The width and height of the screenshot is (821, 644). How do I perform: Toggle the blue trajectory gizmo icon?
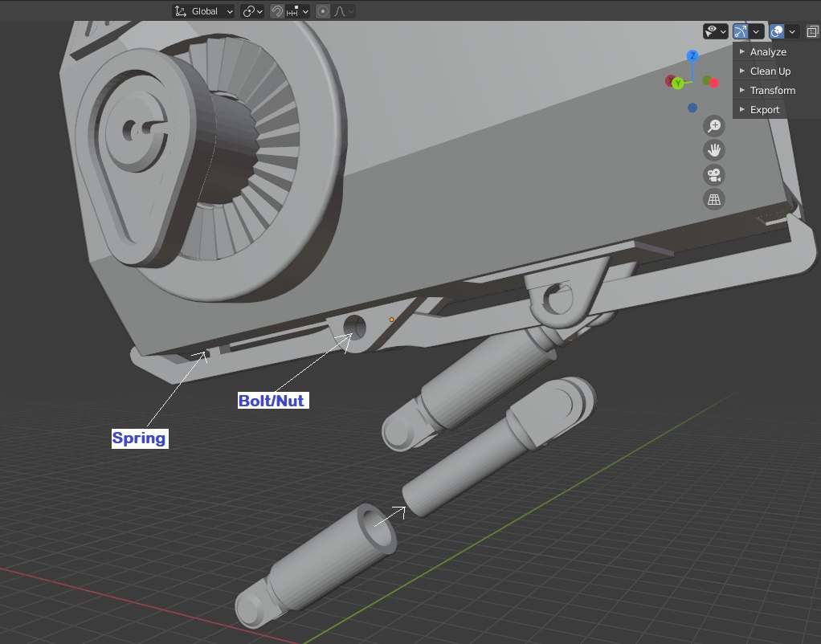coord(739,31)
